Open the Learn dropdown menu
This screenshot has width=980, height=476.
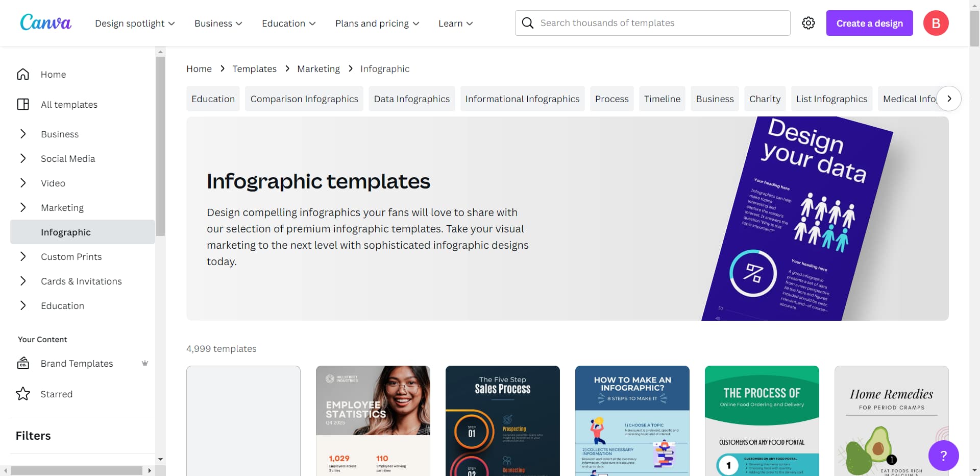coord(455,23)
